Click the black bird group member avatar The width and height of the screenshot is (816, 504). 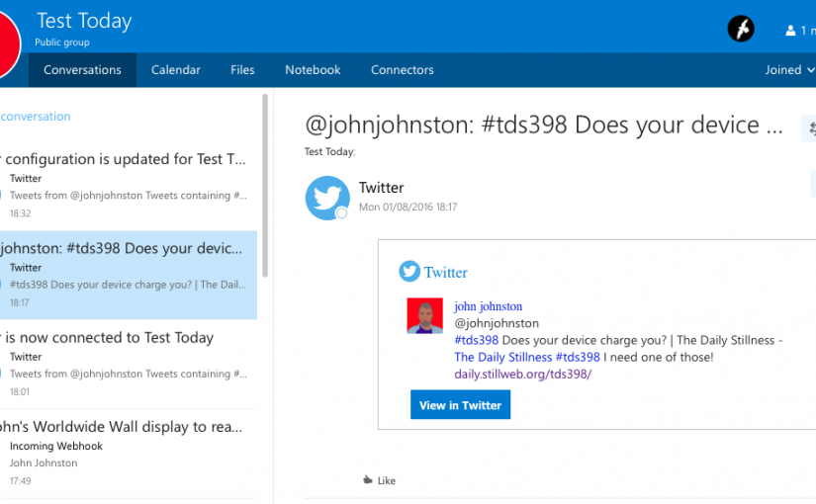pyautogui.click(x=741, y=29)
